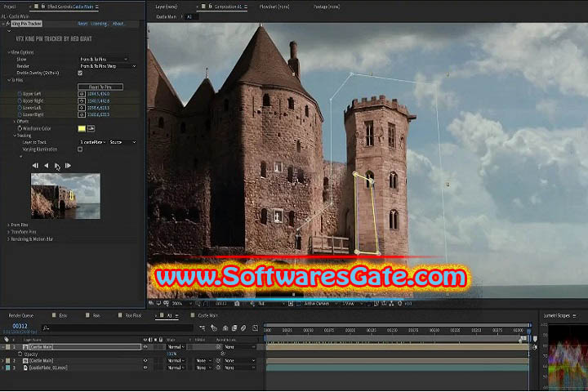Expand the Transform Pins section

9,232
